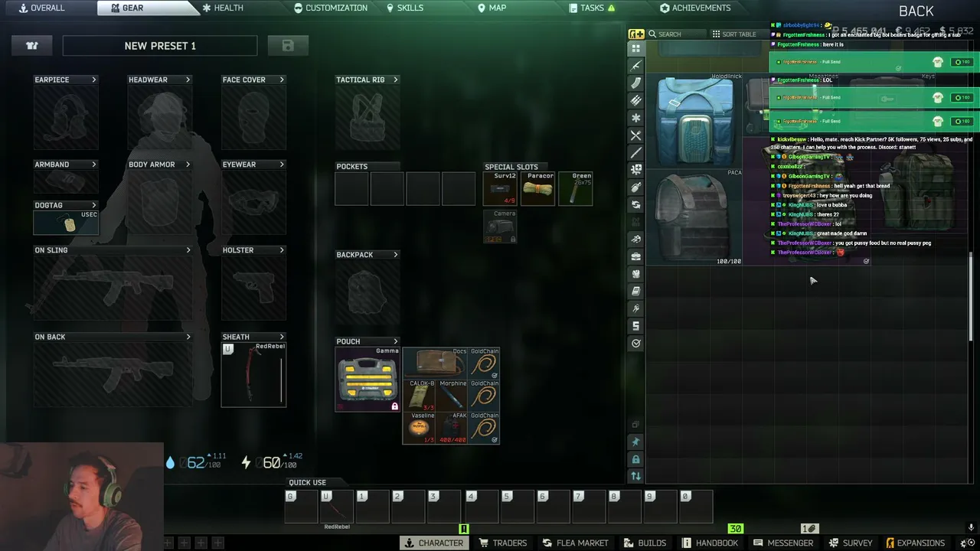Expand the Earpiece slot arrow
The height and width of the screenshot is (551, 980).
[94, 80]
